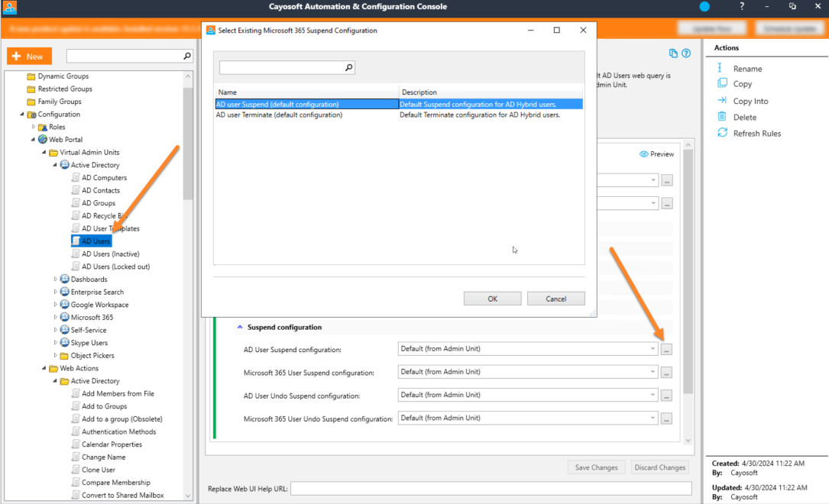829x504 pixels.
Task: Click the Copy Into arrow icon
Action: click(x=722, y=100)
